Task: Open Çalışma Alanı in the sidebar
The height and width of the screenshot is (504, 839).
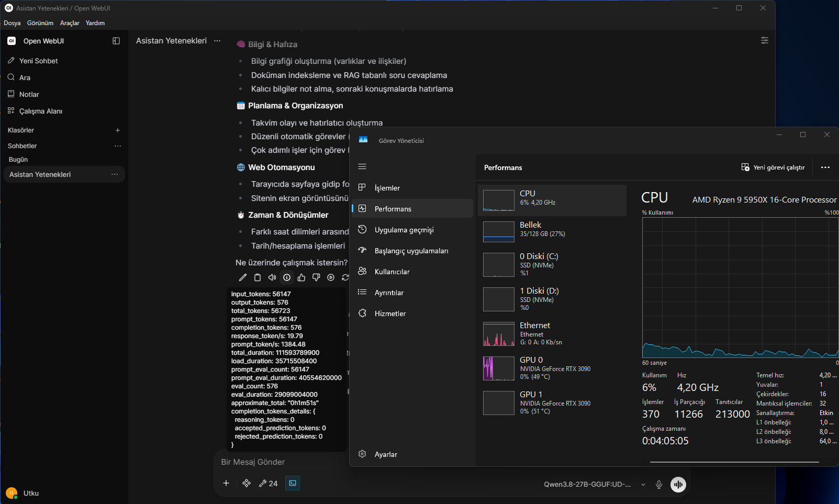Action: click(64, 111)
